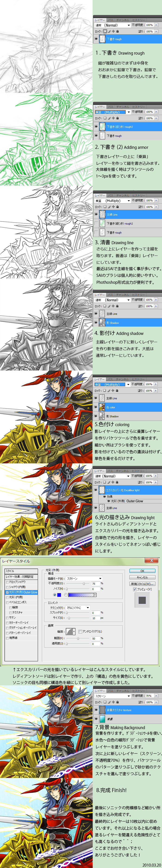Open 70% opacity slider arrow in the texture-layer panel
Image resolution: width=162 pixels, height=868 pixels.
click(156, 696)
